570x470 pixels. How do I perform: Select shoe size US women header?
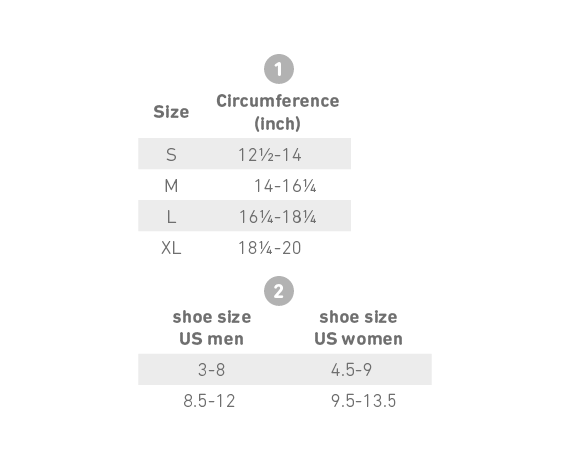coord(358,328)
